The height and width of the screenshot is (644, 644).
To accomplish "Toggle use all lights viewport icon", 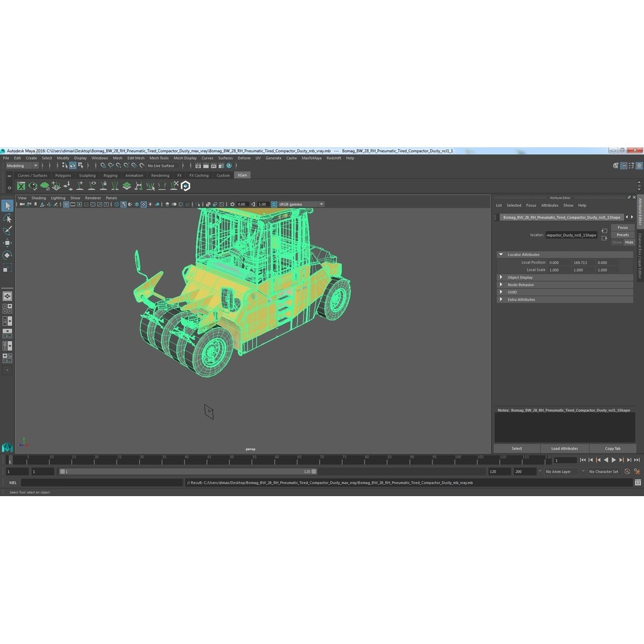I will click(x=150, y=204).
